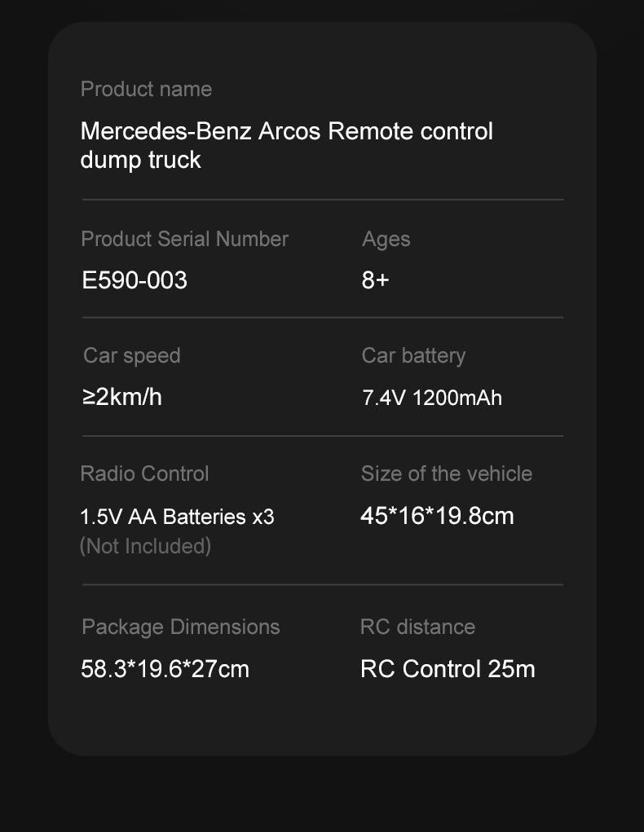Select the ≥2km/h speed value

pos(121,397)
